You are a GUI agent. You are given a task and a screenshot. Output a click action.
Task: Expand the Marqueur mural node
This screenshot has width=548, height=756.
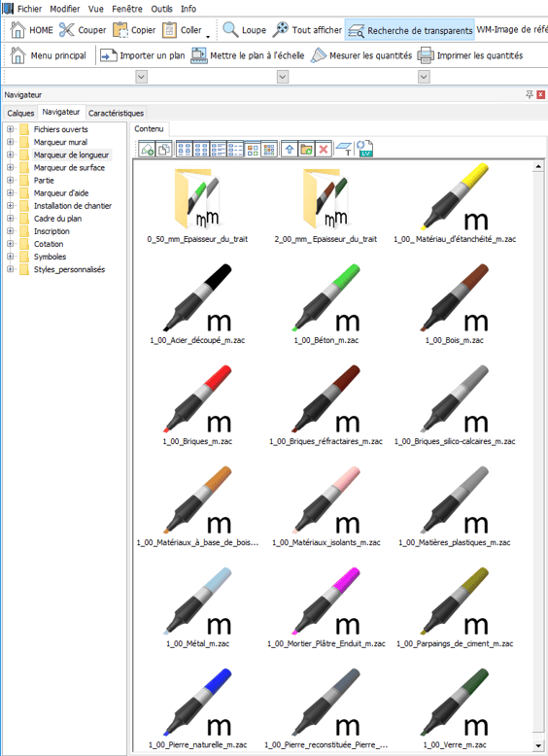pyautogui.click(x=10, y=142)
